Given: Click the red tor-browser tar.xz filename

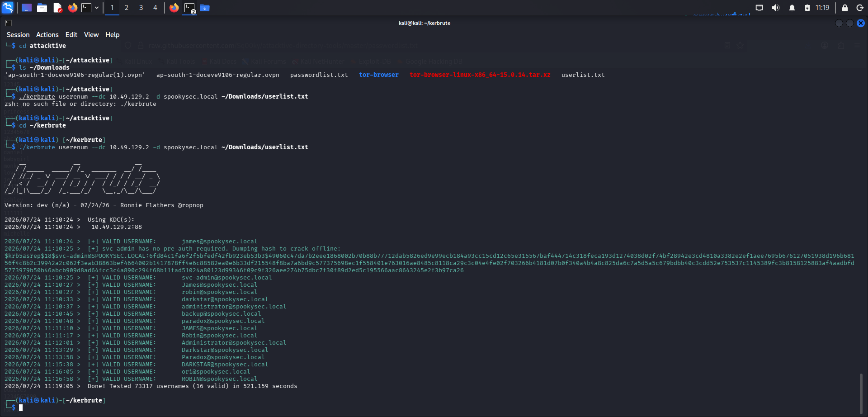Looking at the screenshot, I should 480,75.
